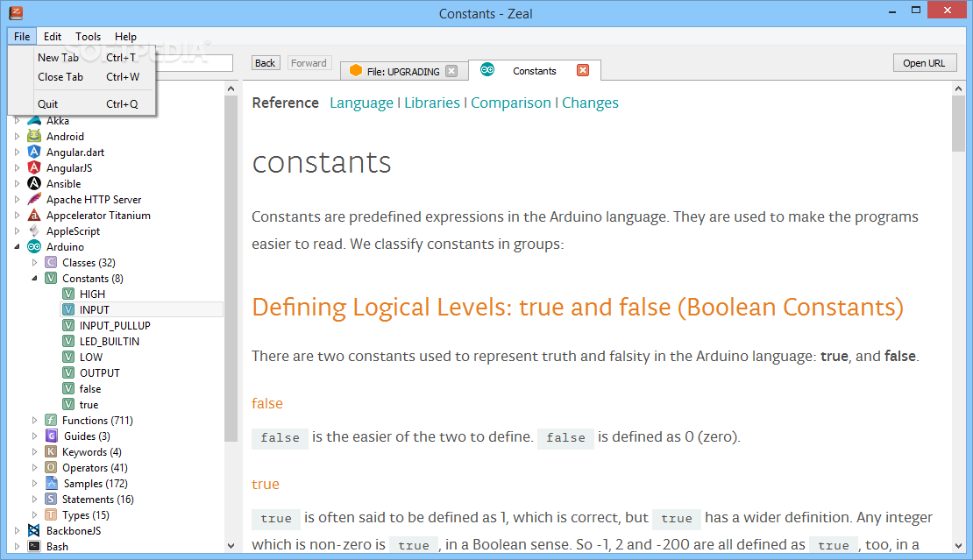Select OUTPUT in the Constants list
This screenshot has height=560, width=973.
pos(99,373)
